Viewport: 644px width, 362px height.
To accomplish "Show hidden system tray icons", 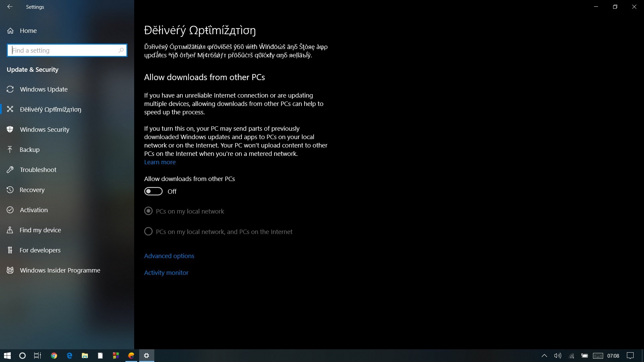I will (x=544, y=356).
